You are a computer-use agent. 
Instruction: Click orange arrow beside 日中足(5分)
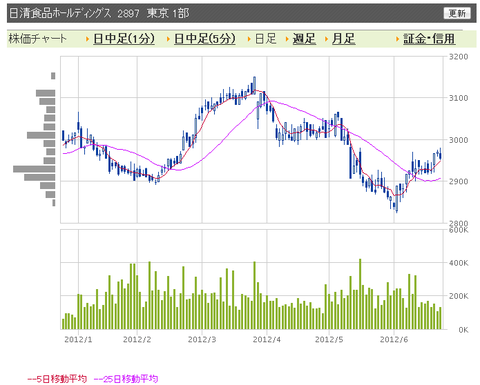tap(169, 39)
